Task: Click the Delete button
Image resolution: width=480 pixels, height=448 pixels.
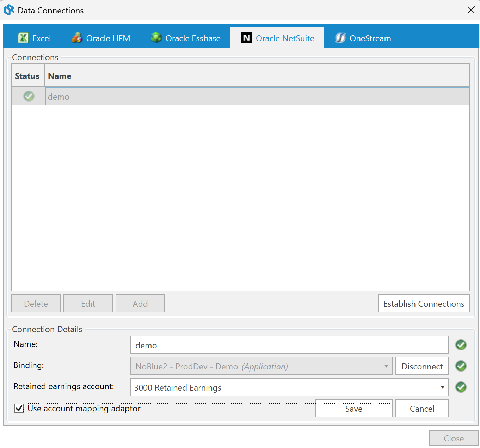Action: click(x=36, y=303)
